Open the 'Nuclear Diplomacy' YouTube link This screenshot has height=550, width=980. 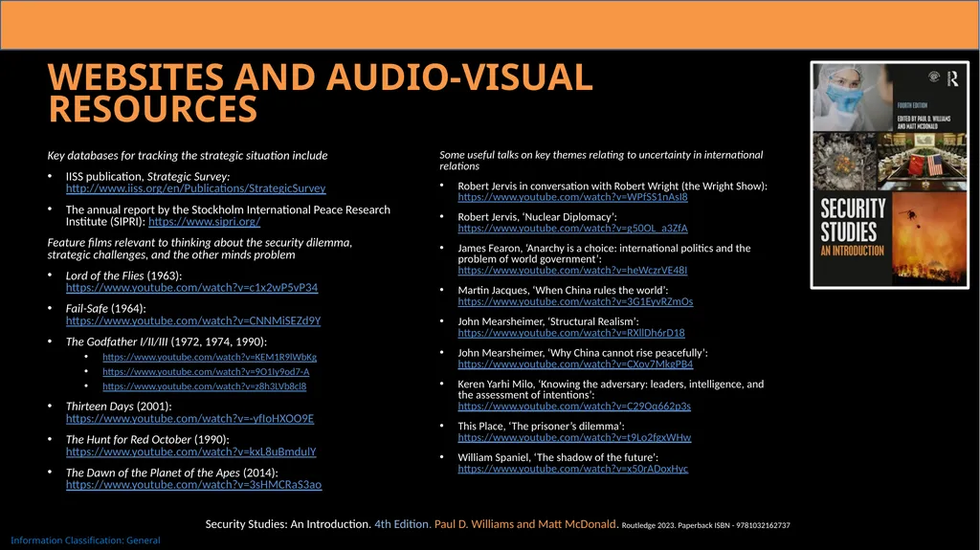pyautogui.click(x=572, y=228)
